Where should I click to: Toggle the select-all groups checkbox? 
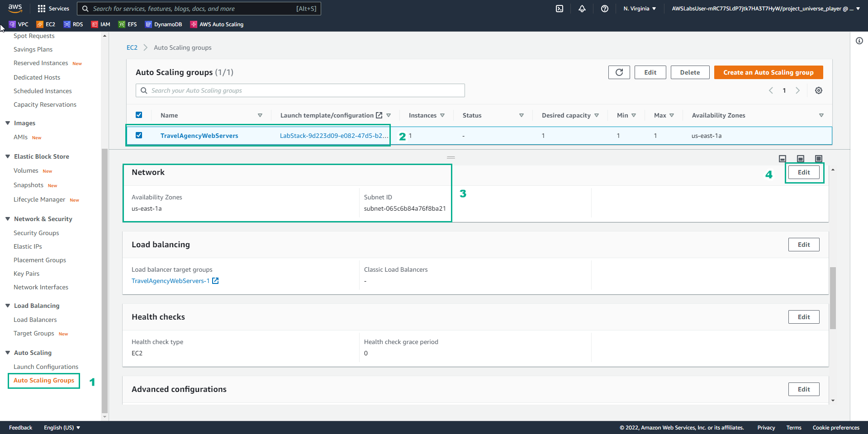pos(139,115)
